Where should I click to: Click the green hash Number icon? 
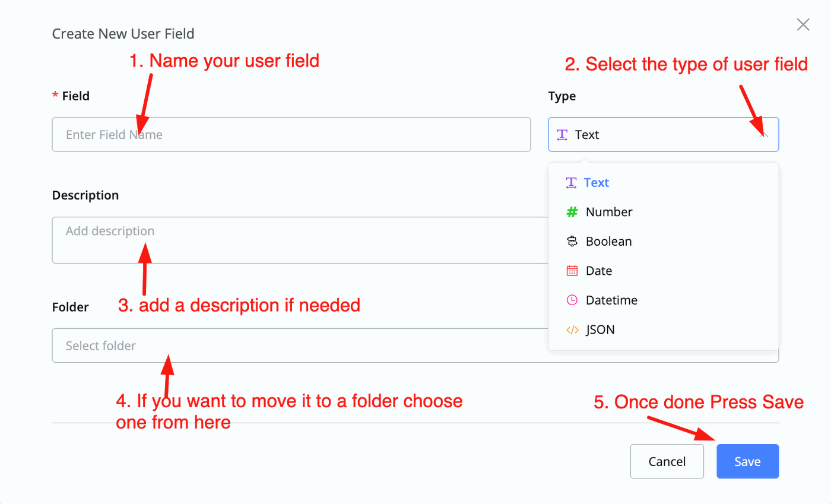pyautogui.click(x=572, y=212)
